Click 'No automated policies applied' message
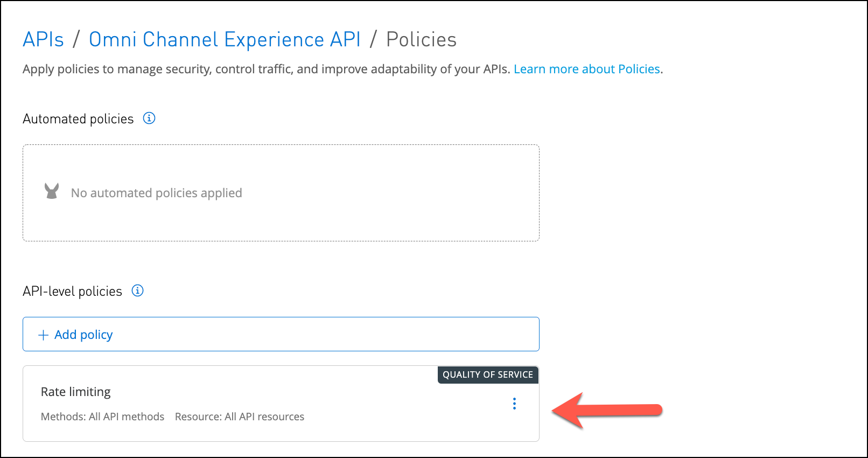This screenshot has height=458, width=868. coord(157,193)
